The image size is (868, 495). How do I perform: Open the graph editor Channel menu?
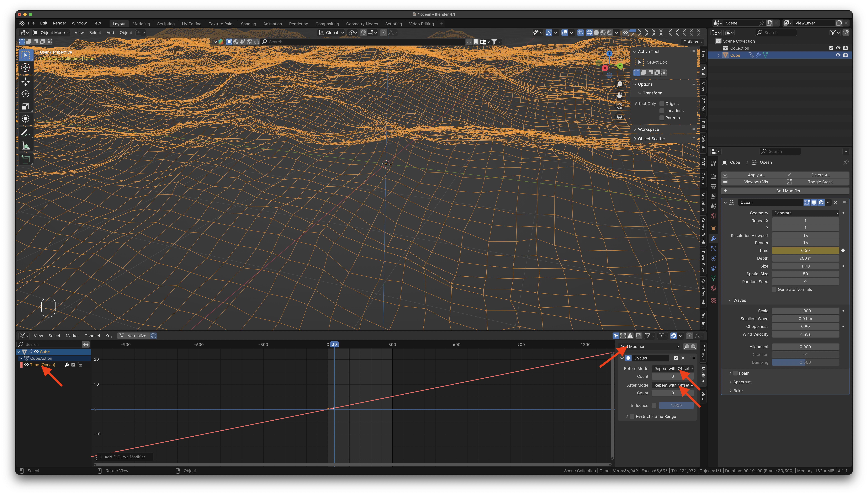click(x=92, y=336)
